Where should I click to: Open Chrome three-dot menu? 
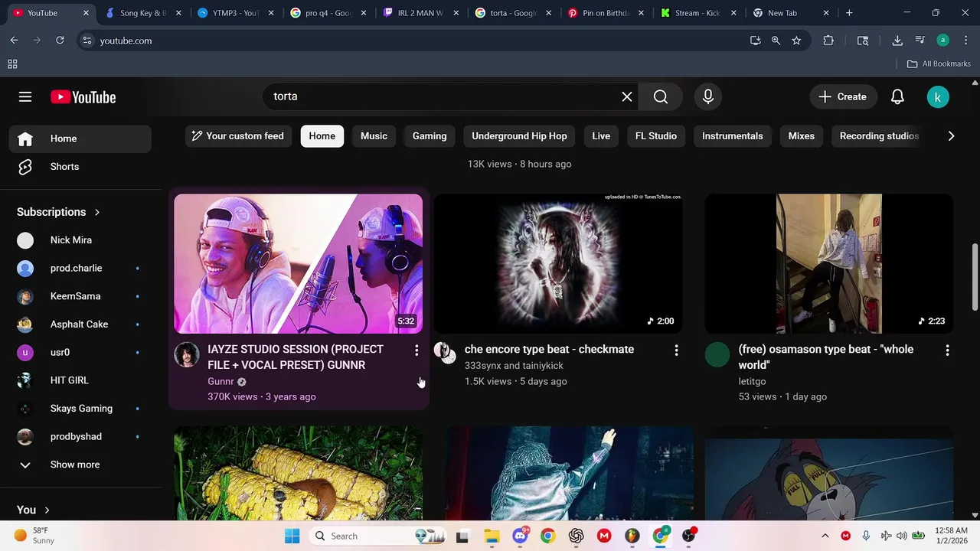click(x=965, y=41)
